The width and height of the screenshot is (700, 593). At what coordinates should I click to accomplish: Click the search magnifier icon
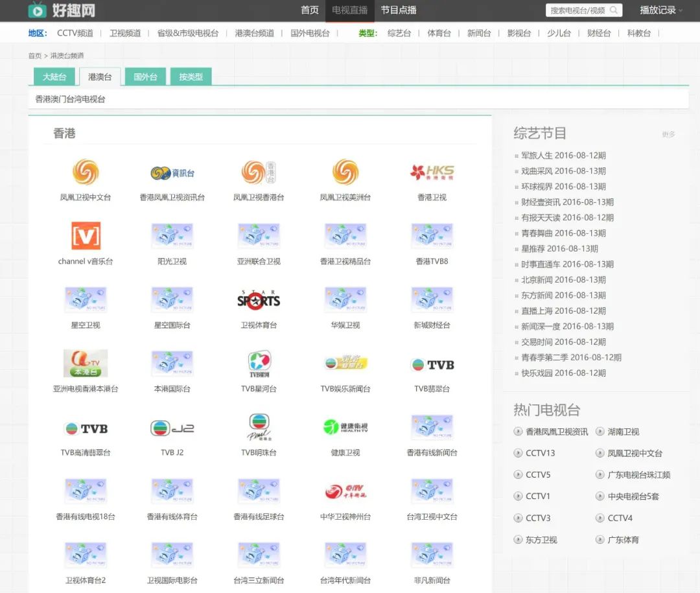click(614, 10)
